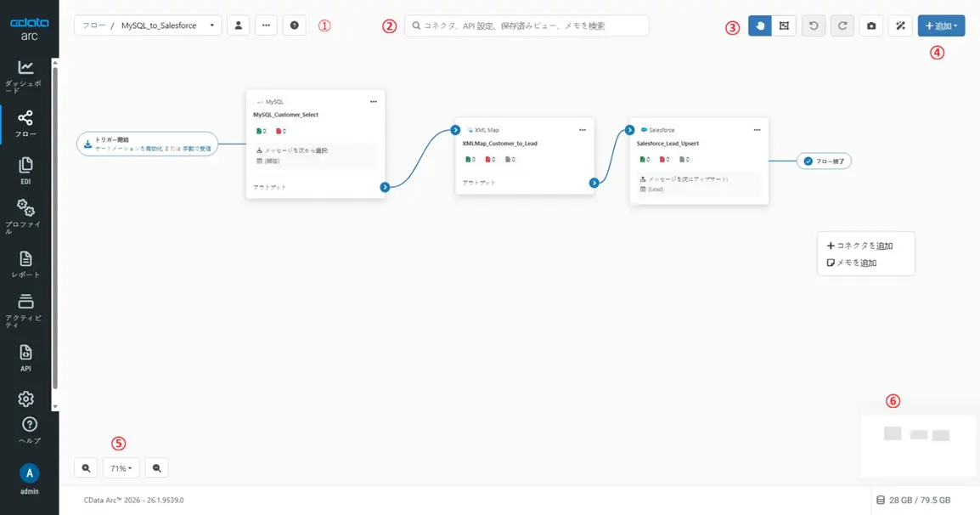The width and height of the screenshot is (980, 515).
Task: Click the トリガー開始 download icon
Action: click(x=88, y=144)
